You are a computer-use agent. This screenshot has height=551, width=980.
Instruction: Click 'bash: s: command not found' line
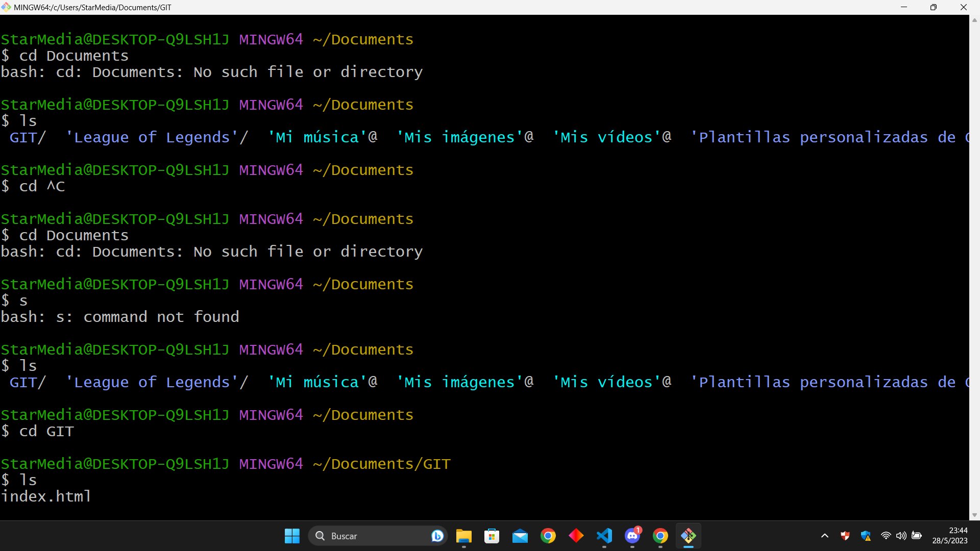pos(120,317)
